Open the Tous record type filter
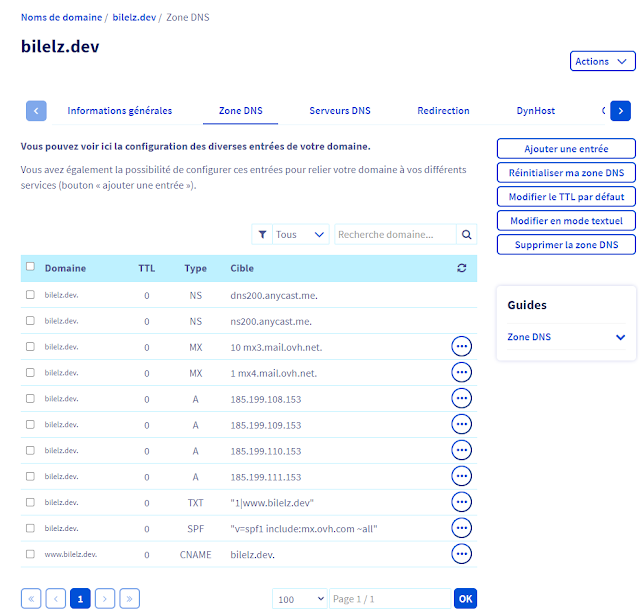Viewport: 640px width, 614px height. 300,234
